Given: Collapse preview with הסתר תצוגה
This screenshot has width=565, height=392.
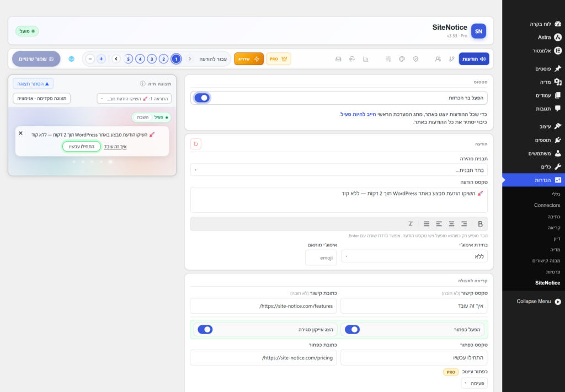Looking at the screenshot, I should pos(33,84).
